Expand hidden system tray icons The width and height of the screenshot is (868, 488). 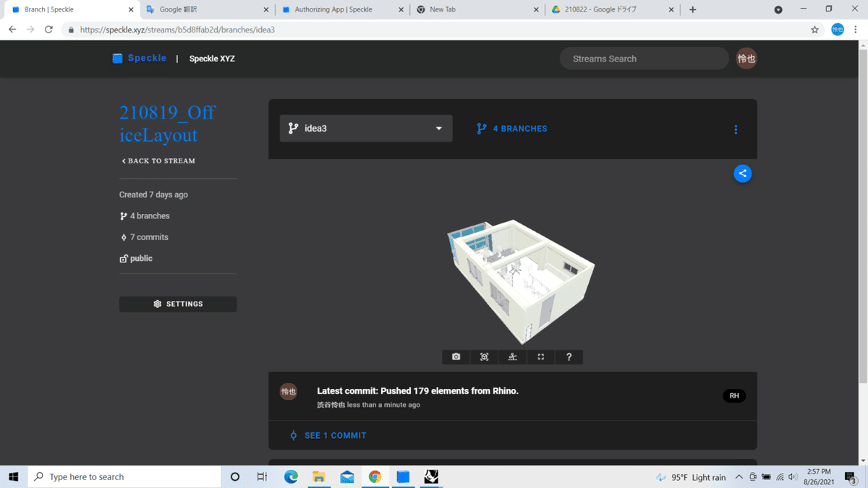coord(739,477)
